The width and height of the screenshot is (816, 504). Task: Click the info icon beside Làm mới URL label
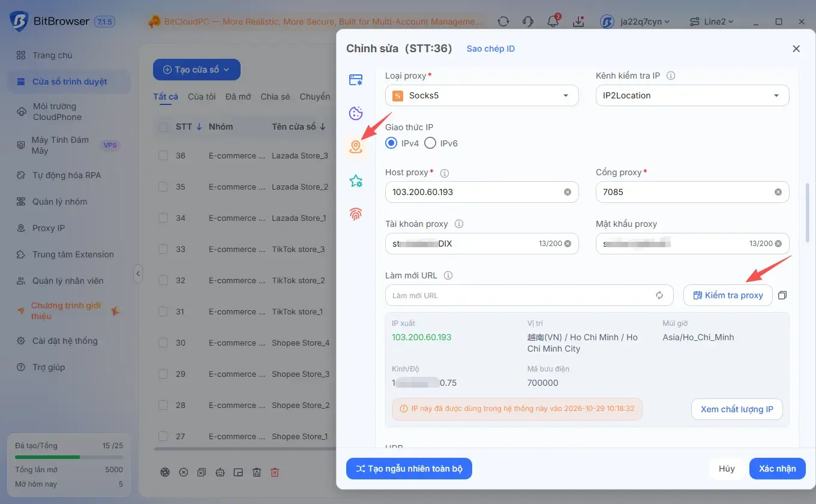click(x=448, y=276)
